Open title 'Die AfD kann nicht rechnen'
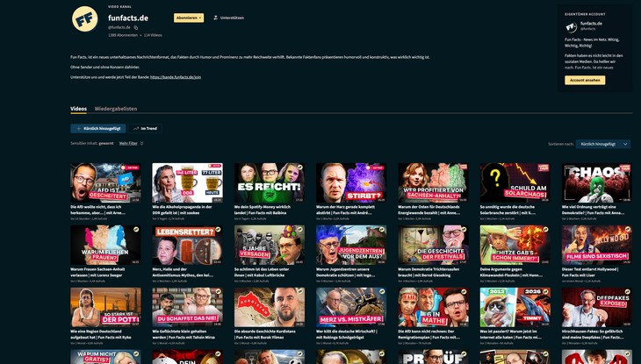The height and width of the screenshot is (364, 641). tap(427, 334)
